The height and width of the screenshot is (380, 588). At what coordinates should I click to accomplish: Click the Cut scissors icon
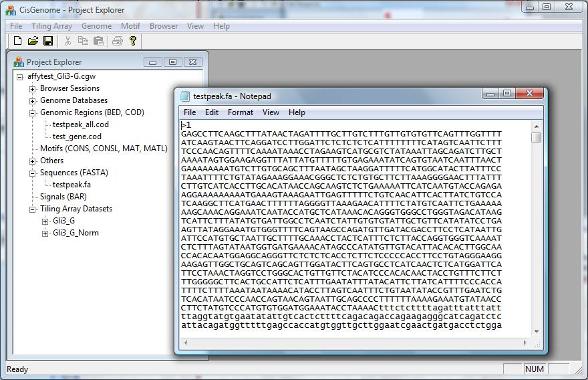[x=68, y=41]
